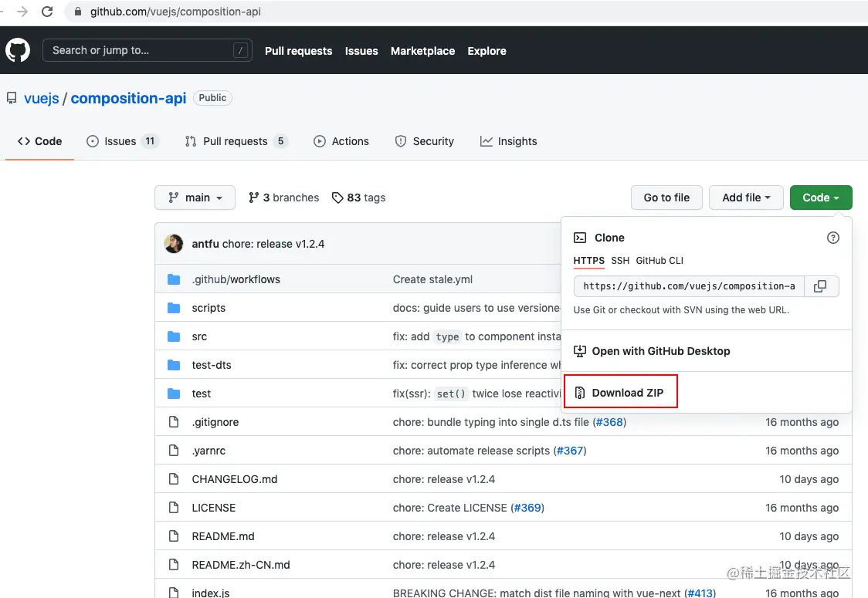This screenshot has height=598, width=868.
Task: Click the browser address bar URL
Action: pyautogui.click(x=175, y=12)
